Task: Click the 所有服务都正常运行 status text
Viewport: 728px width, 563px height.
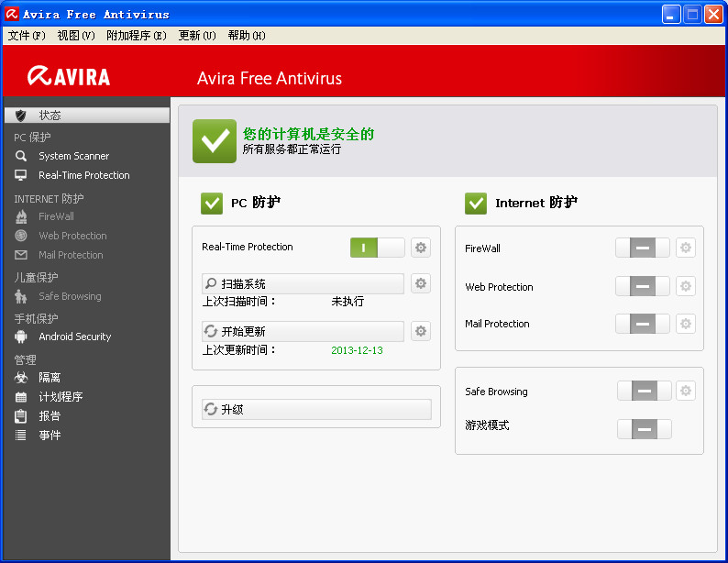Action: (292, 149)
